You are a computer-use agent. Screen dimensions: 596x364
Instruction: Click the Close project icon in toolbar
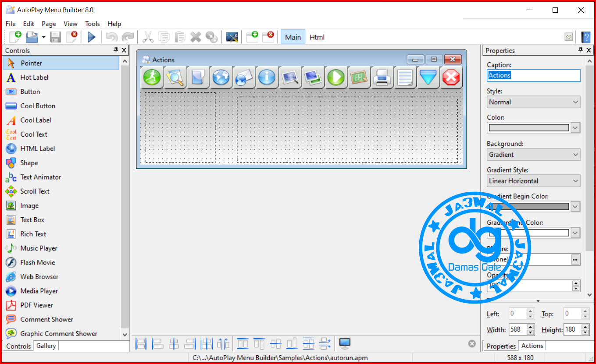pos(72,37)
